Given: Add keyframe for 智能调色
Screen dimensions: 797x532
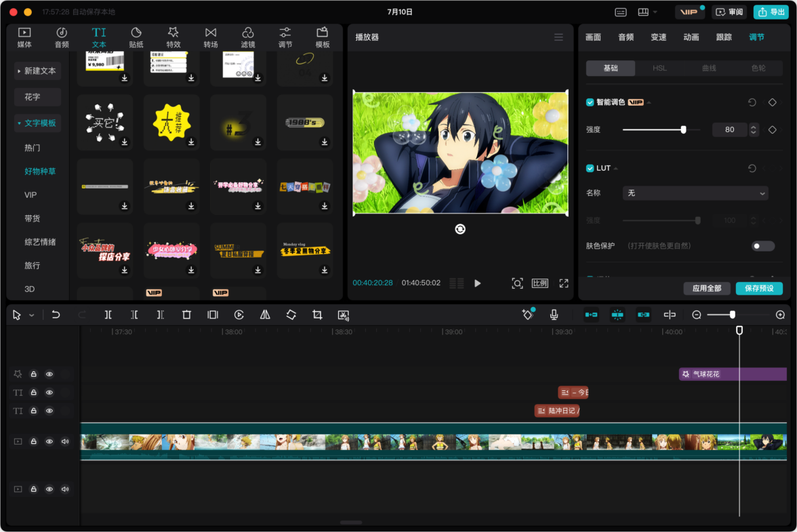Looking at the screenshot, I should pyautogui.click(x=773, y=102).
